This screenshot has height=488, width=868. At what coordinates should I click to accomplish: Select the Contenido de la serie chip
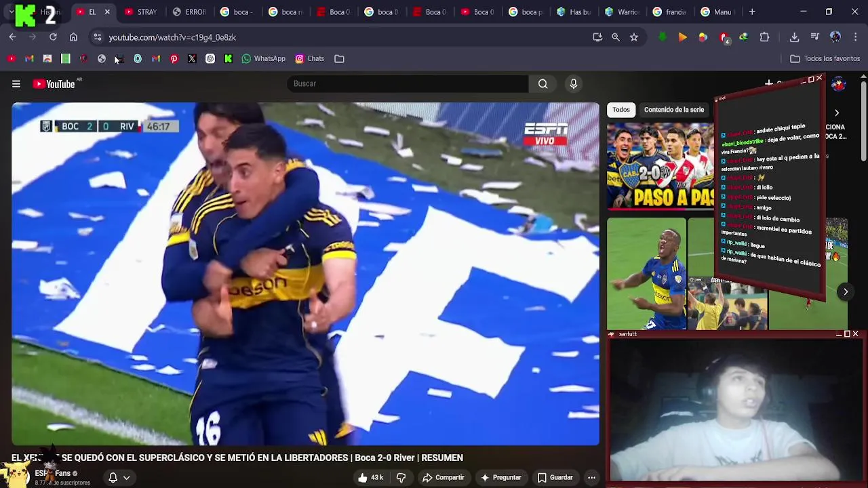tap(674, 110)
